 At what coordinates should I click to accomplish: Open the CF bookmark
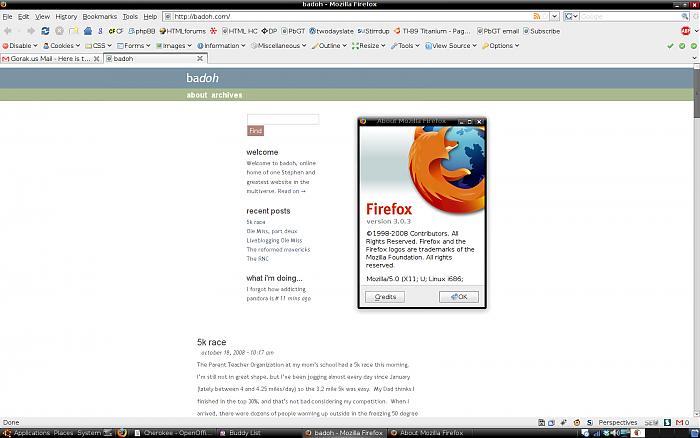point(116,31)
